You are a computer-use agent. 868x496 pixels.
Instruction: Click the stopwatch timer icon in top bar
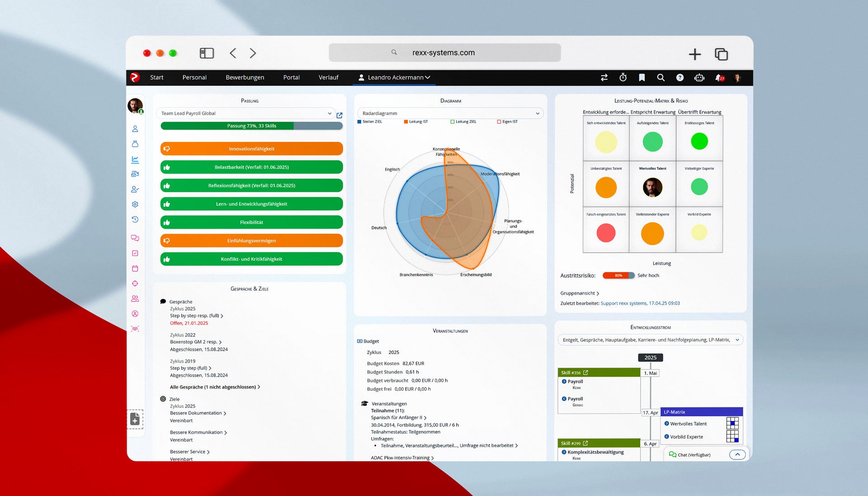[623, 77]
